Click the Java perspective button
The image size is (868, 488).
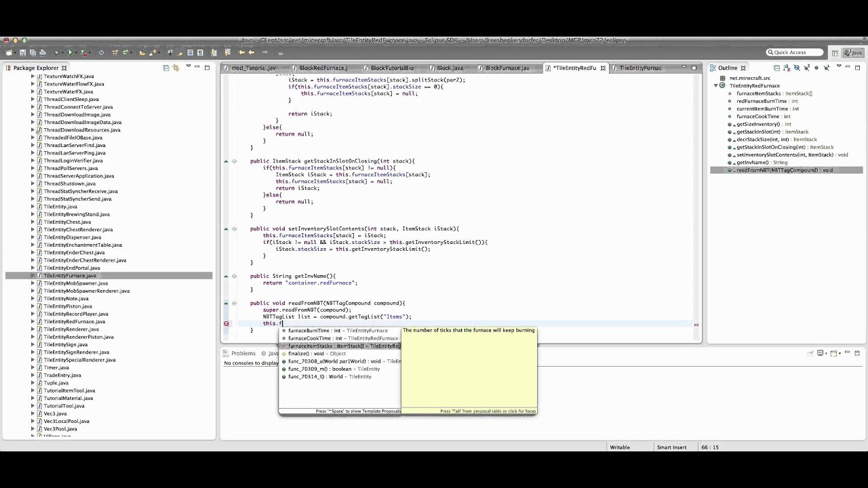(x=853, y=53)
